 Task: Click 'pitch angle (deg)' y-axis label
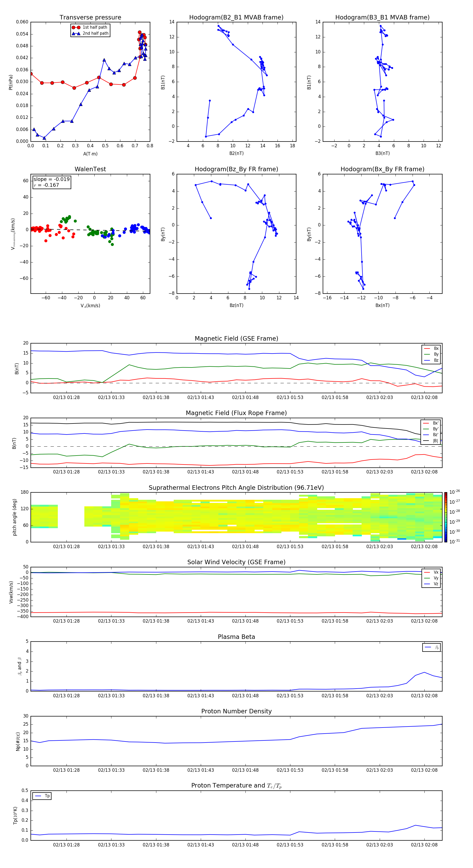[14, 517]
